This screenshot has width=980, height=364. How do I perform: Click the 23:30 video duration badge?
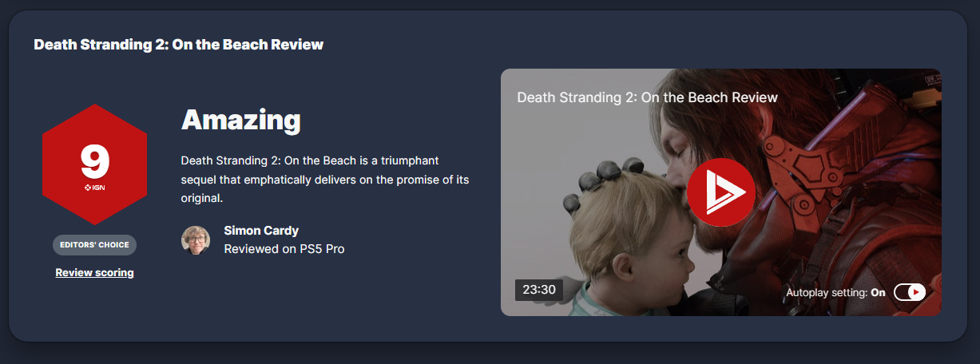click(539, 290)
